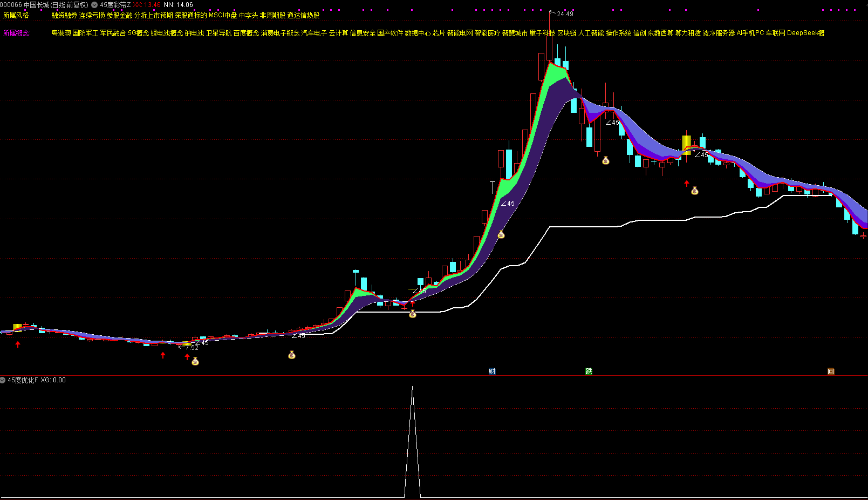Select the 云计算 concept tag
868x500 pixels.
338,33
